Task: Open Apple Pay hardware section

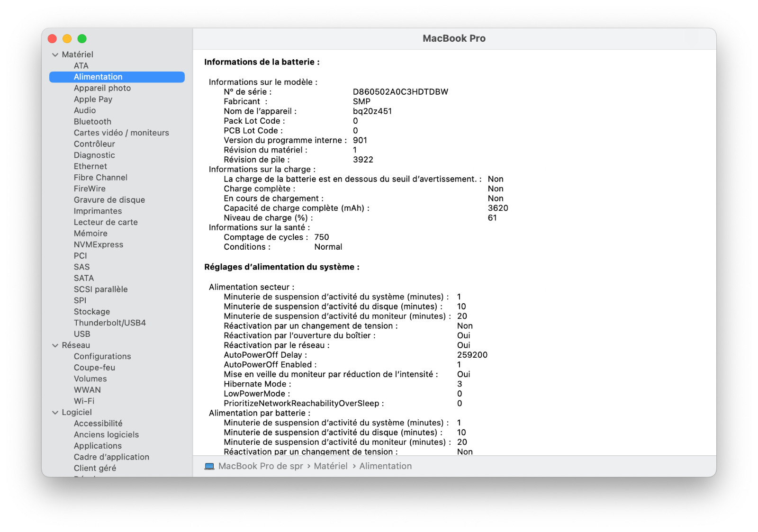Action: [93, 99]
